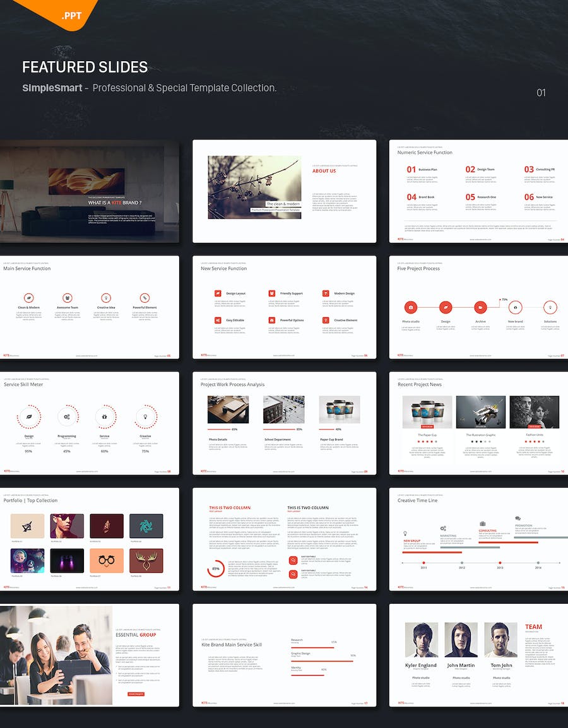
Task: Click the 2013 marker on Creative Time Line
Action: 500,563
